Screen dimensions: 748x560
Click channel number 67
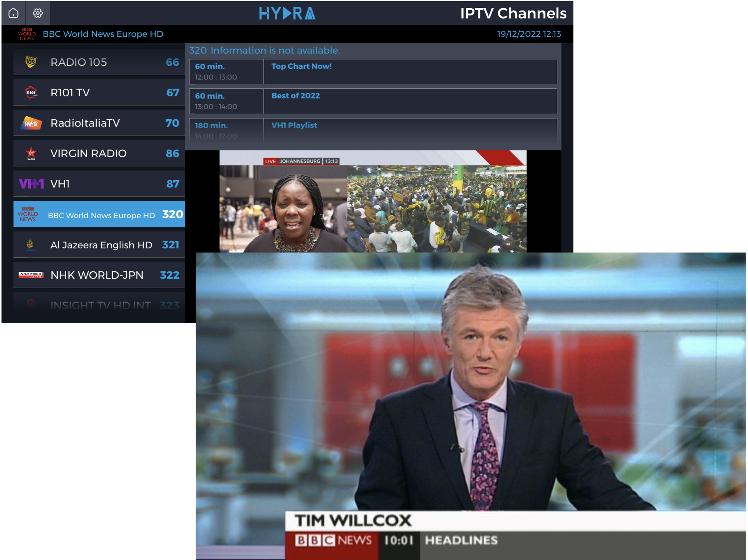173,93
